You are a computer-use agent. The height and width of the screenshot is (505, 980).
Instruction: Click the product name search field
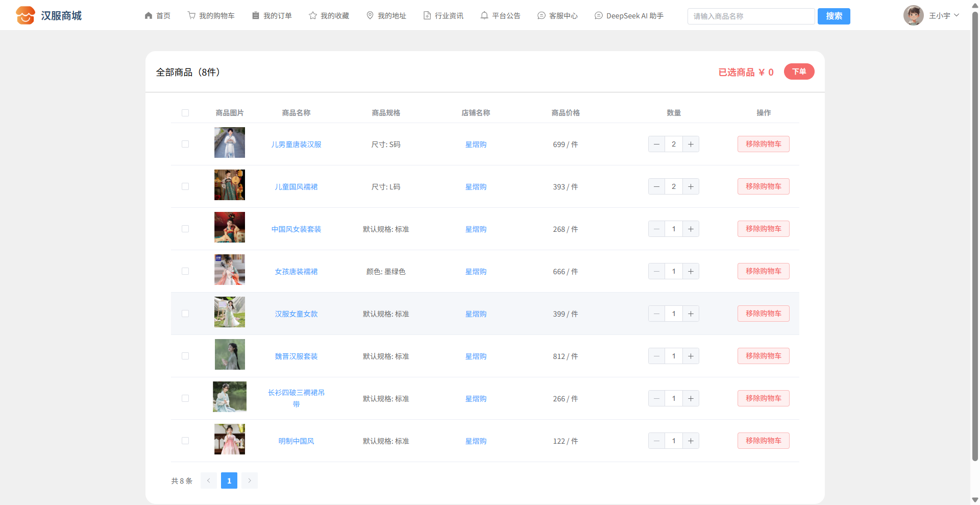point(750,16)
